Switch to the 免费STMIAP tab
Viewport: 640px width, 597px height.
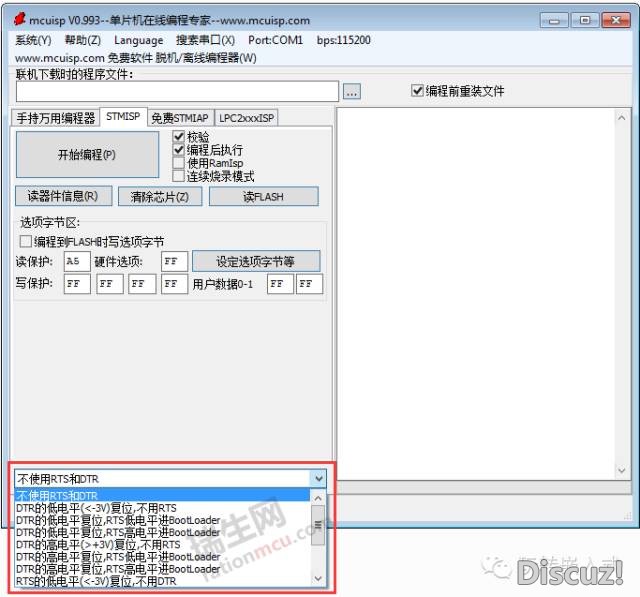click(180, 118)
